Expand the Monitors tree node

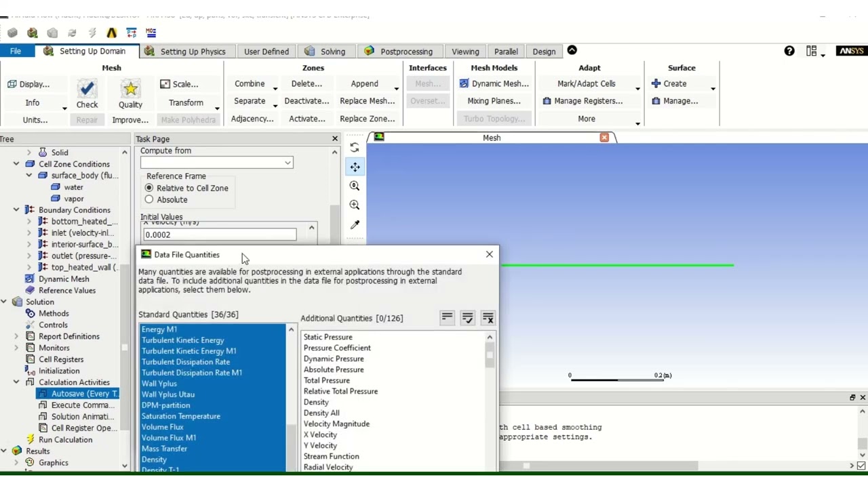tap(16, 348)
